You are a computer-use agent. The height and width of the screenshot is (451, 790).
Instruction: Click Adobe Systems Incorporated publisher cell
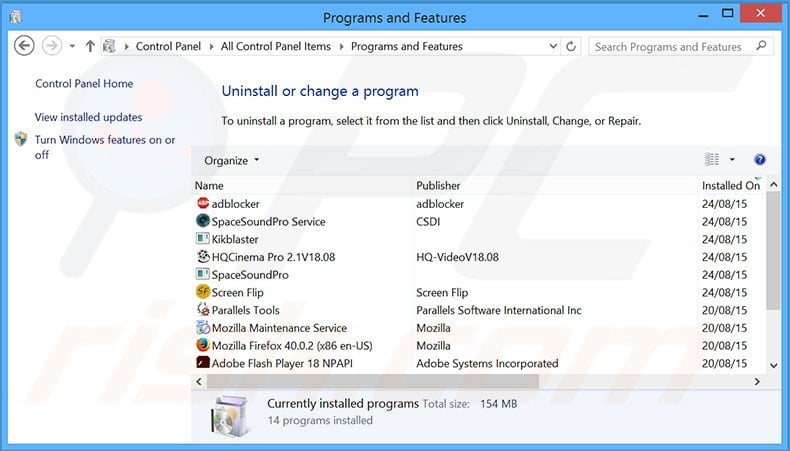487,363
